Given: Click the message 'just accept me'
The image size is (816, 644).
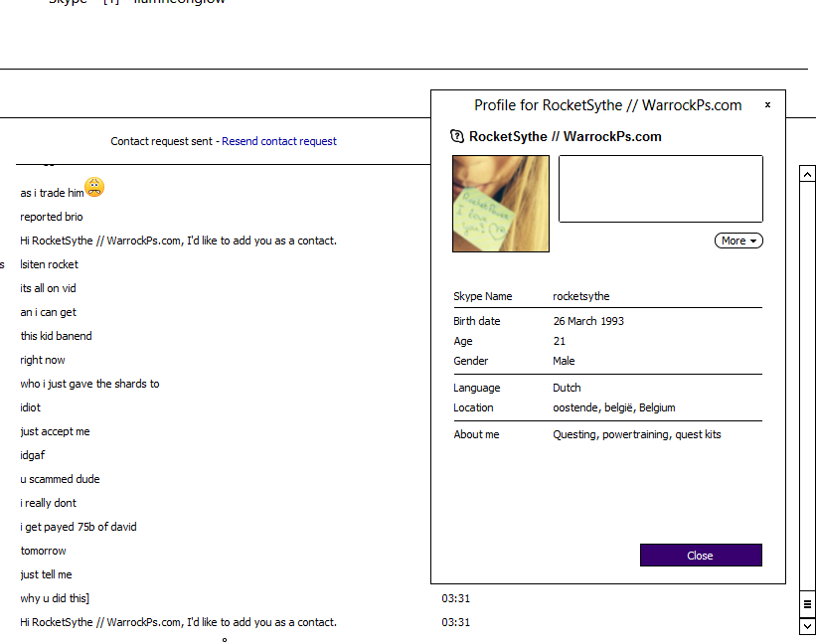Looking at the screenshot, I should (x=55, y=431).
